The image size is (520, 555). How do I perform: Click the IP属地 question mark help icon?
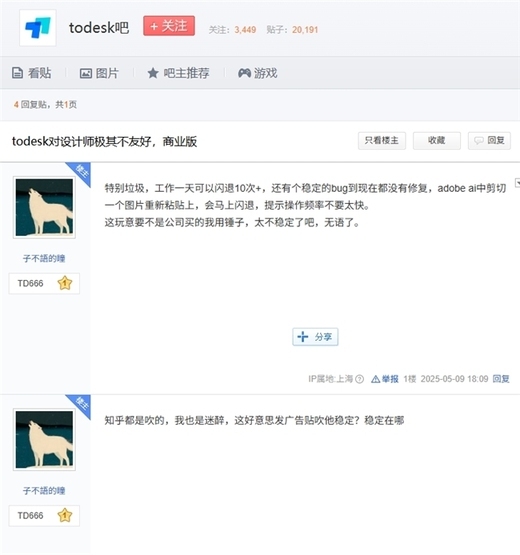(359, 379)
